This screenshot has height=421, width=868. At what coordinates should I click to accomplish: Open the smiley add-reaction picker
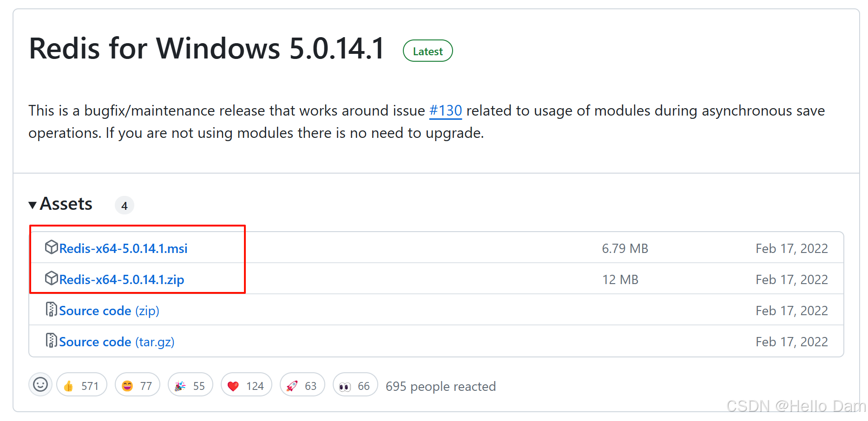[40, 384]
